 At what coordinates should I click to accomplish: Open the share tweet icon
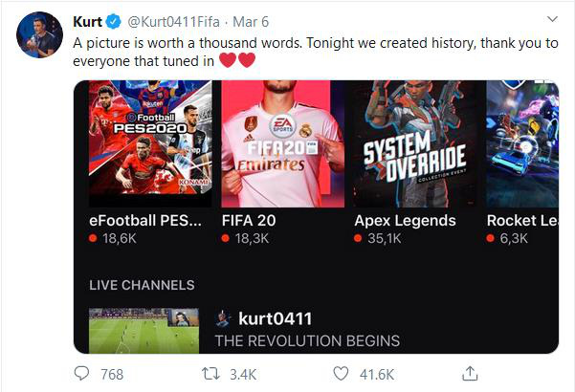(470, 373)
